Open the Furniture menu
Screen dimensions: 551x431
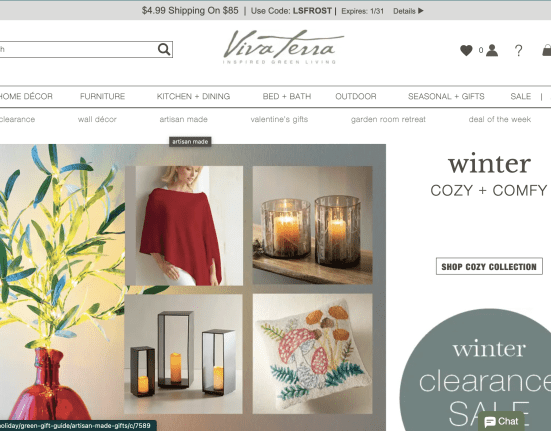(102, 96)
